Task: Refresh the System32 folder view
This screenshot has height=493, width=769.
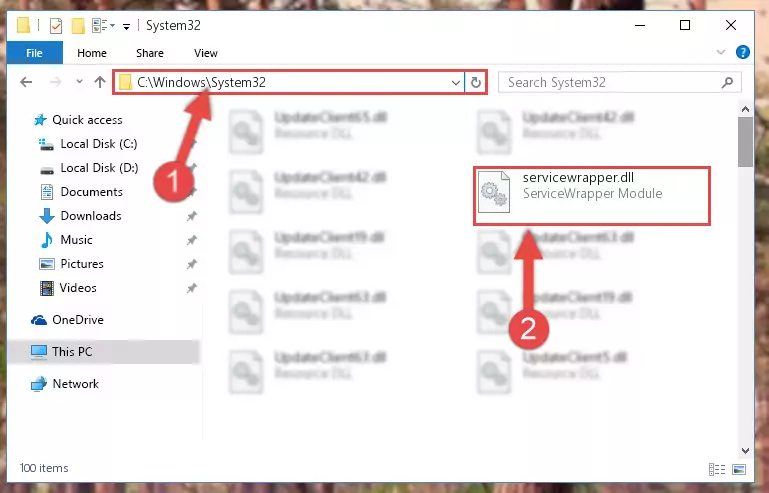Action: (x=475, y=82)
